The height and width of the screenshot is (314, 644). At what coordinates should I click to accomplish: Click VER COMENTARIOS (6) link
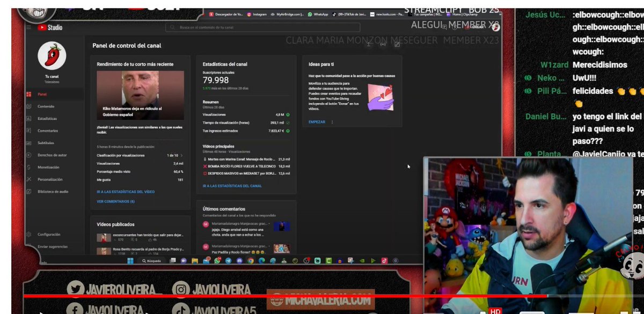click(x=115, y=201)
